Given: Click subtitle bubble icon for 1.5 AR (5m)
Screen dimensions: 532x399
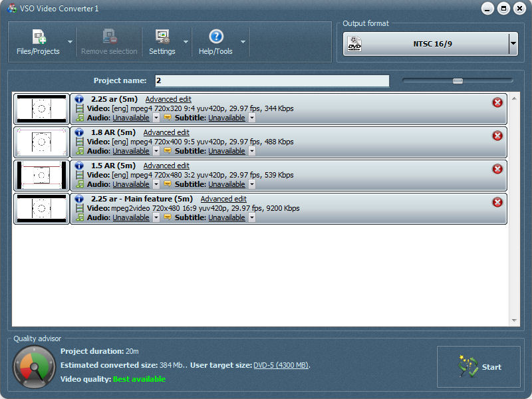Looking at the screenshot, I should 168,184.
